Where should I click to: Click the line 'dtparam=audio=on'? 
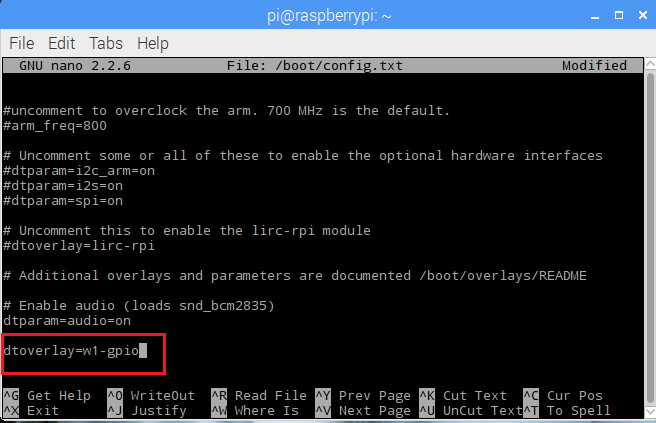pos(67,321)
